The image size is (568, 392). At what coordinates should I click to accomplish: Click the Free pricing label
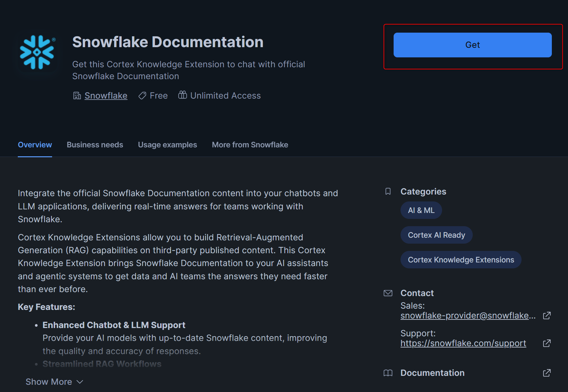pyautogui.click(x=159, y=96)
